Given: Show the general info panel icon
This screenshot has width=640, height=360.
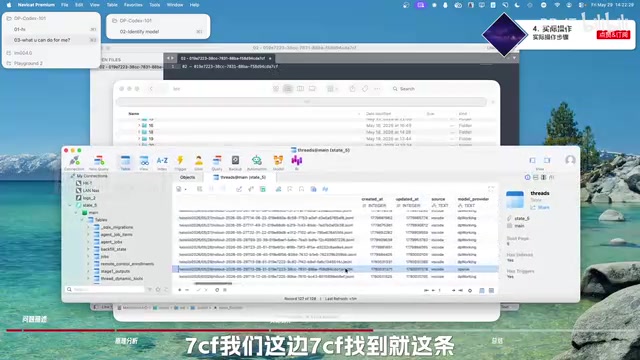Looking at the screenshot, I should (527, 178).
